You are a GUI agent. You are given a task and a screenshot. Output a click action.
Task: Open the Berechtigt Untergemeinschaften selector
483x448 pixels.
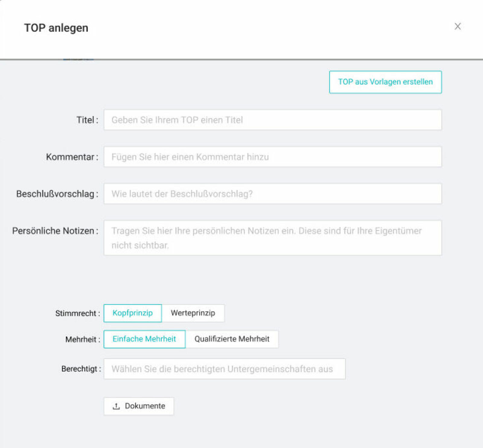(225, 369)
